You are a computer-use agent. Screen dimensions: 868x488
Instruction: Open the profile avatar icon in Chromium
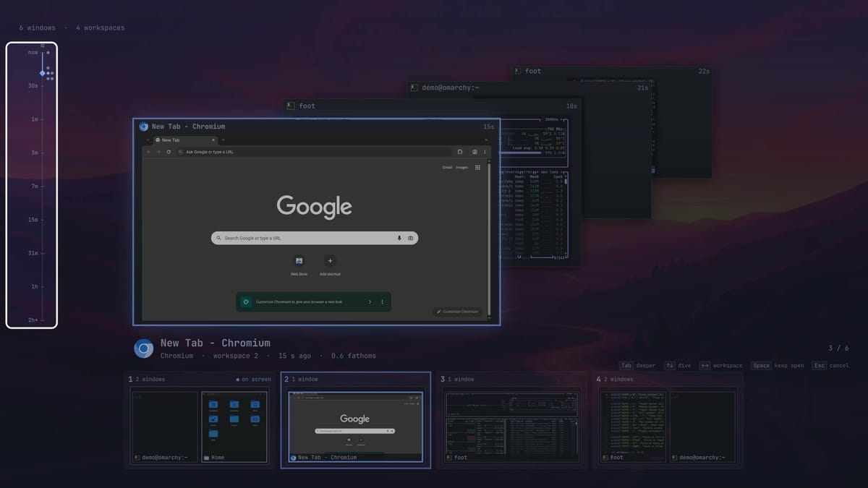pyautogui.click(x=475, y=152)
